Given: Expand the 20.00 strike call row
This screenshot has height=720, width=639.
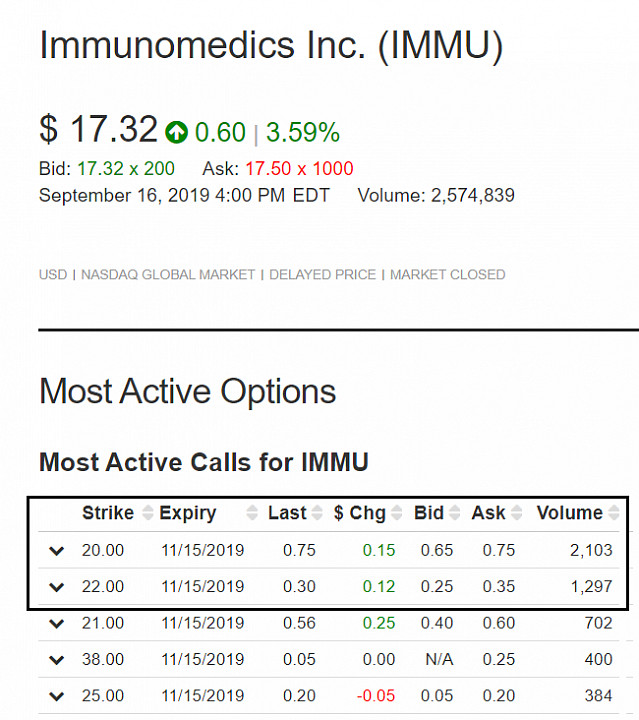Looking at the screenshot, I should 56,551.
